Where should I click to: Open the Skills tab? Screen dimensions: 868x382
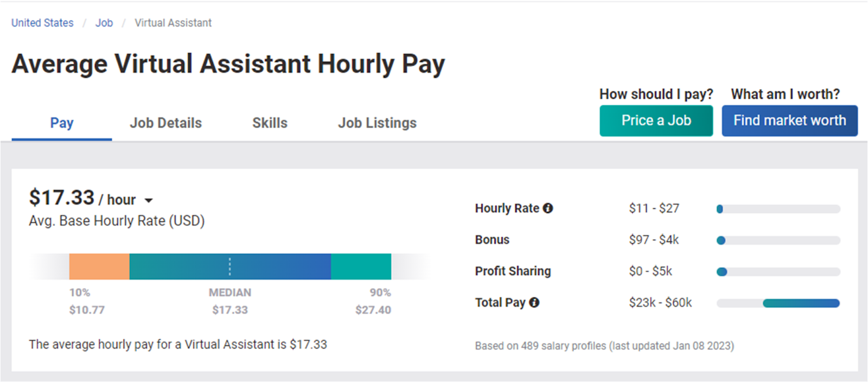270,123
